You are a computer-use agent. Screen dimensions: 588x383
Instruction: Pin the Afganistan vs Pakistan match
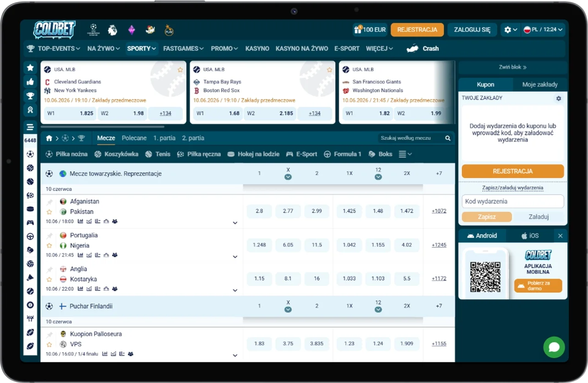click(49, 202)
